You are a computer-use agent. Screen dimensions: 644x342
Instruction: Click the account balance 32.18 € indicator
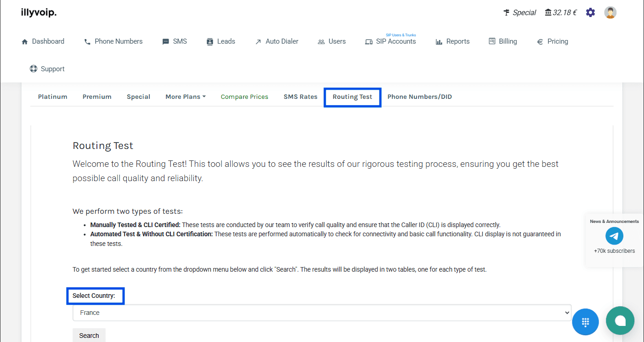[560, 12]
